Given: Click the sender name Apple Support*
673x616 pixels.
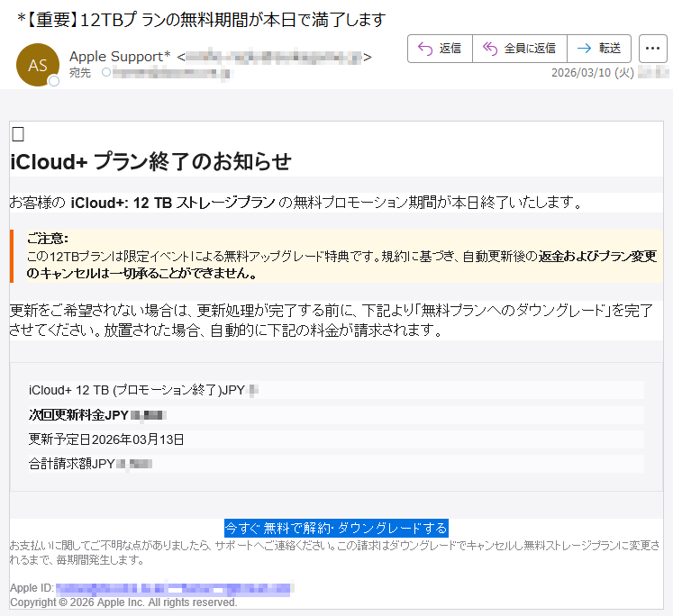Looking at the screenshot, I should coord(120,57).
